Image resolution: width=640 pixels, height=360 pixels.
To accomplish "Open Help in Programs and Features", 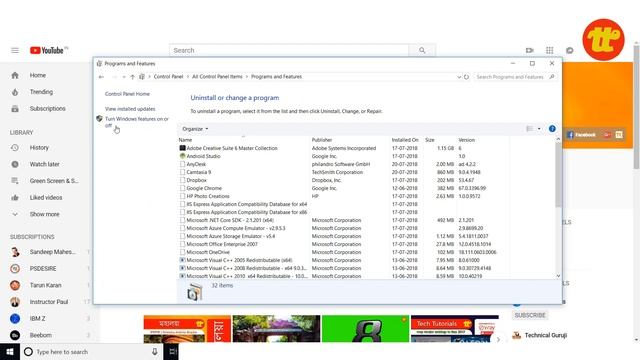I will click(x=552, y=129).
